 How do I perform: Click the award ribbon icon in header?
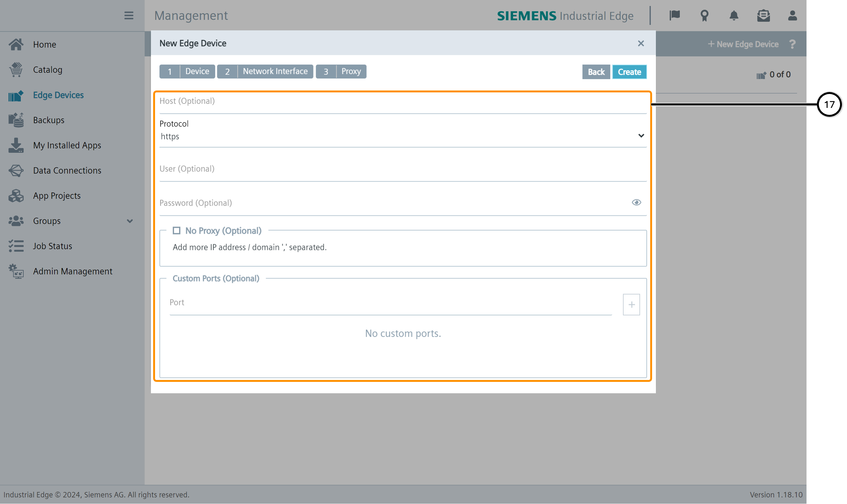pyautogui.click(x=704, y=16)
